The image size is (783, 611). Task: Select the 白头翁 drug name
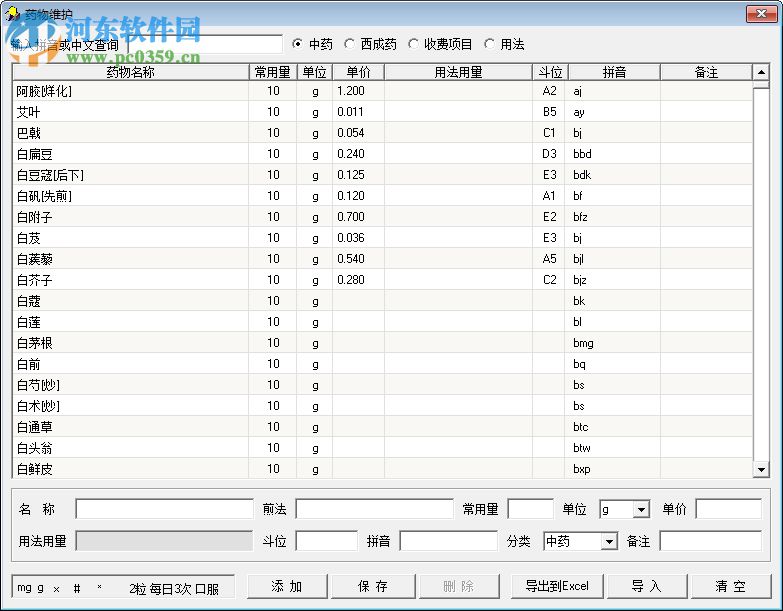[x=34, y=448]
